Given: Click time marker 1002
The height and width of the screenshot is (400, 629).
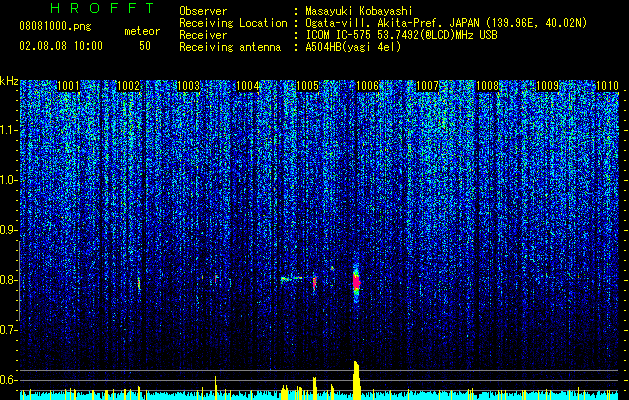Looking at the screenshot, I should [128, 86].
